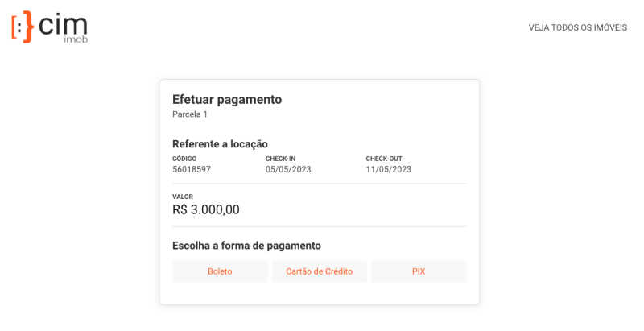Click the CÓDIGO field label

184,159
